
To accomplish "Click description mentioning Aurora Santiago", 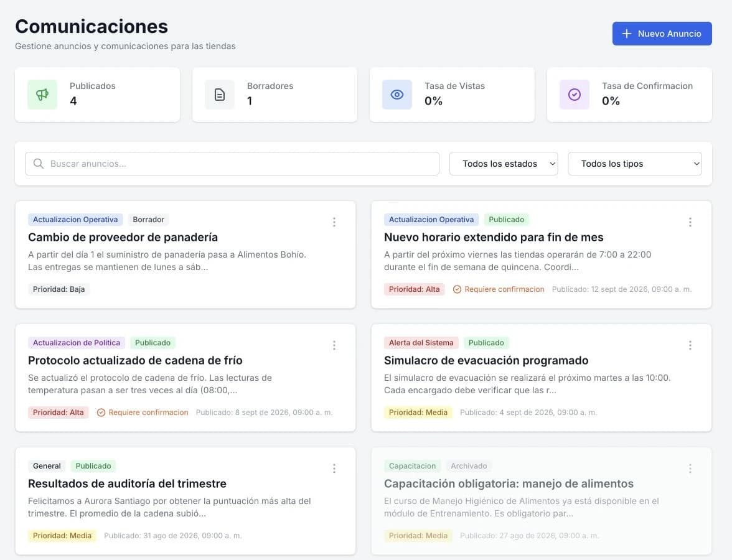I will (169, 507).
